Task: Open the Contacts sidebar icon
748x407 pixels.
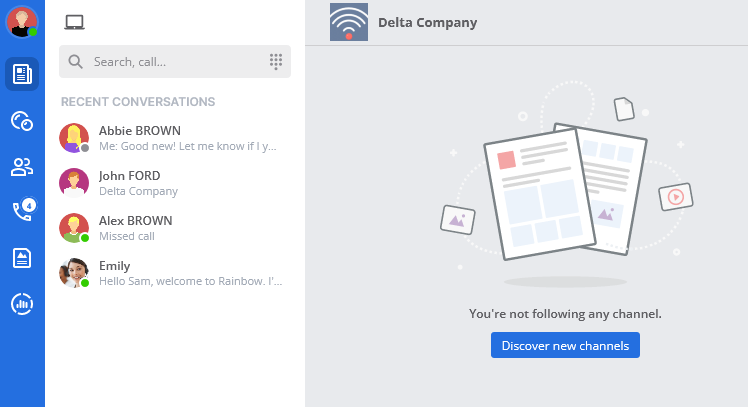Action: click(22, 167)
